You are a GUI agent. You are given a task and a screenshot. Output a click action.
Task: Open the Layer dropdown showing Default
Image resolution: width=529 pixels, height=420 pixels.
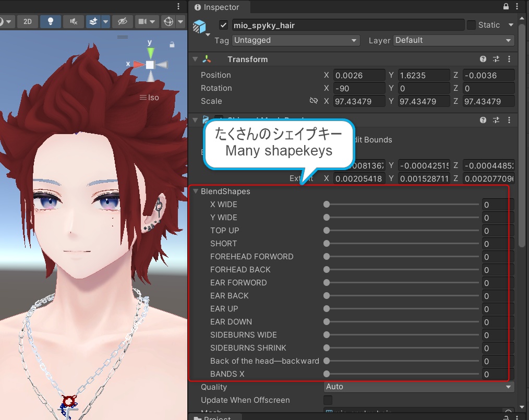click(453, 40)
